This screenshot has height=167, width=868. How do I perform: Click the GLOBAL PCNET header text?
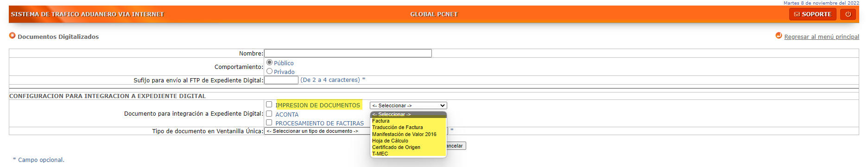click(434, 14)
